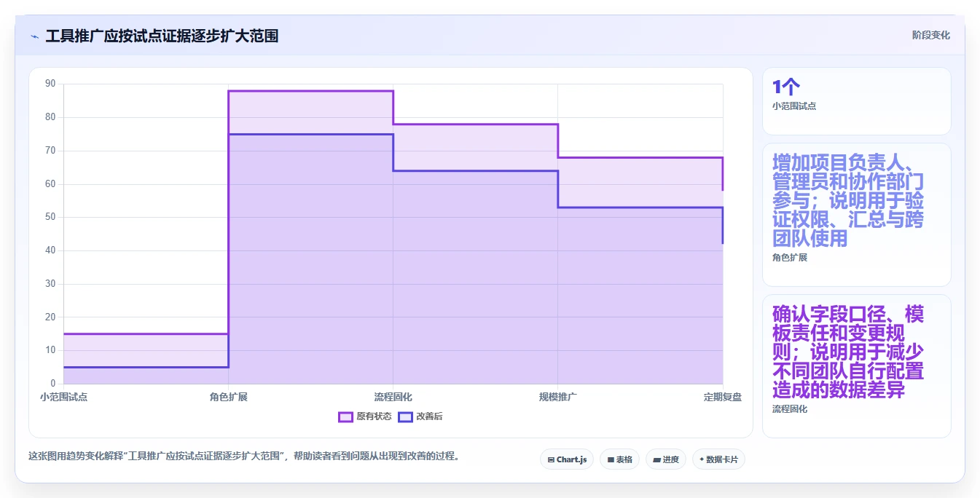Select the 表格 tag
The width and height of the screenshot is (980, 498).
tap(619, 459)
